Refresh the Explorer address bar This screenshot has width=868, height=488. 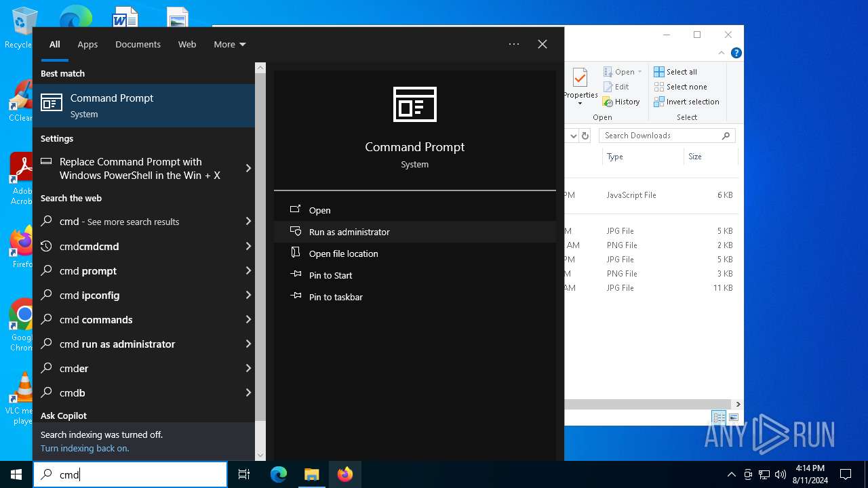pos(585,136)
